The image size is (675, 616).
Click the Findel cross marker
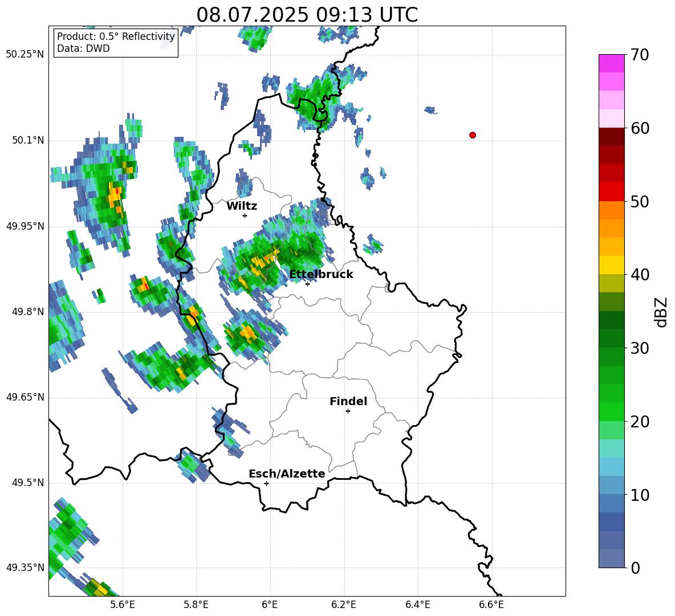click(348, 411)
